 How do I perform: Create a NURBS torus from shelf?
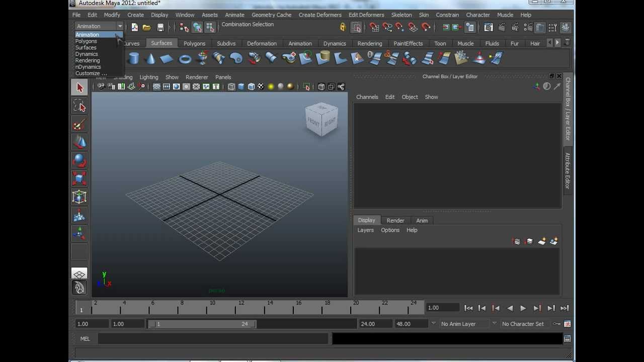[x=185, y=59]
